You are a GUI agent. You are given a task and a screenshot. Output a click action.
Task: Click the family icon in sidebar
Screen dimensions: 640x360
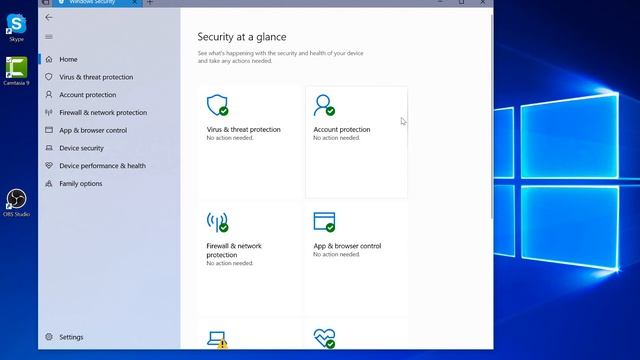click(49, 184)
